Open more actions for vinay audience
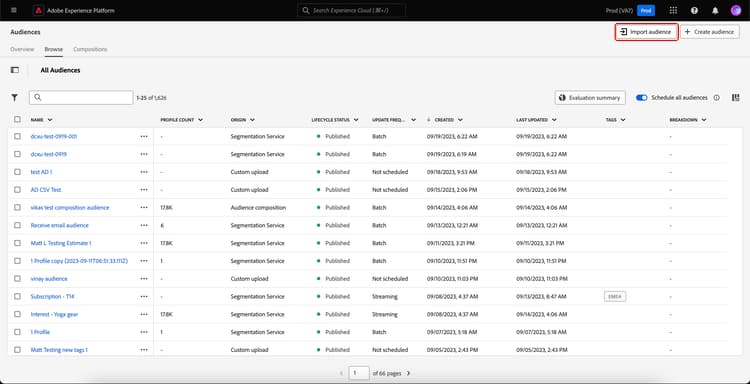The width and height of the screenshot is (750, 384). point(144,278)
